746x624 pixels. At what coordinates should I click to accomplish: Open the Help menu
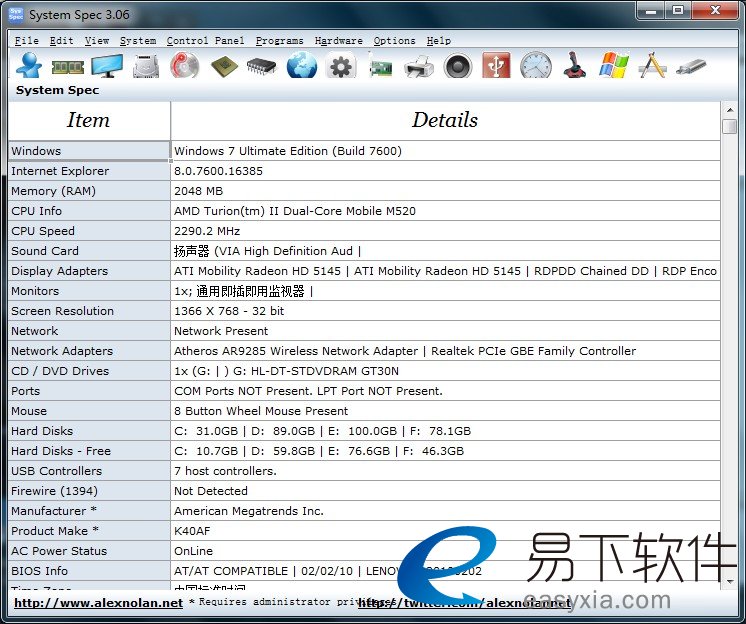439,41
